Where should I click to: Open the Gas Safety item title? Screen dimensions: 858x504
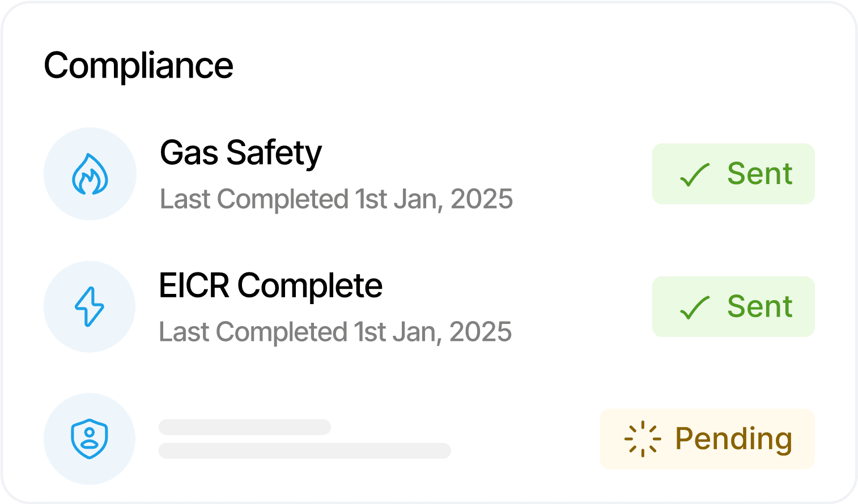[240, 153]
